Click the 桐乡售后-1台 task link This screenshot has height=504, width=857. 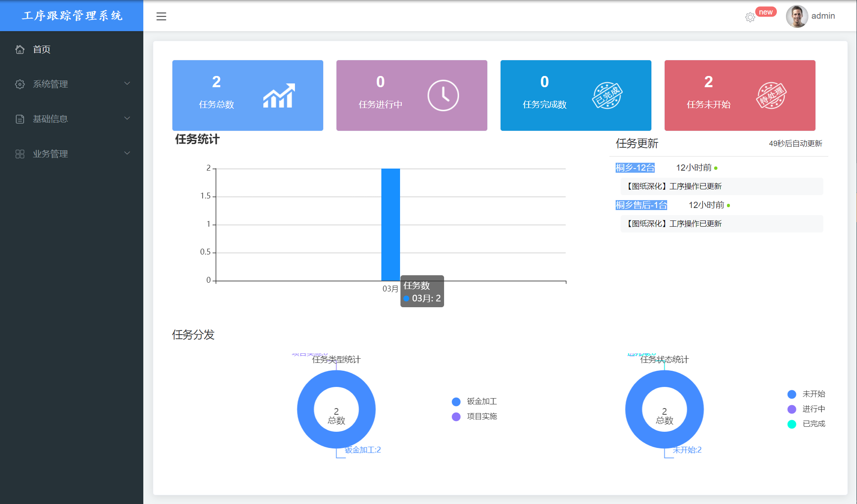[641, 205]
